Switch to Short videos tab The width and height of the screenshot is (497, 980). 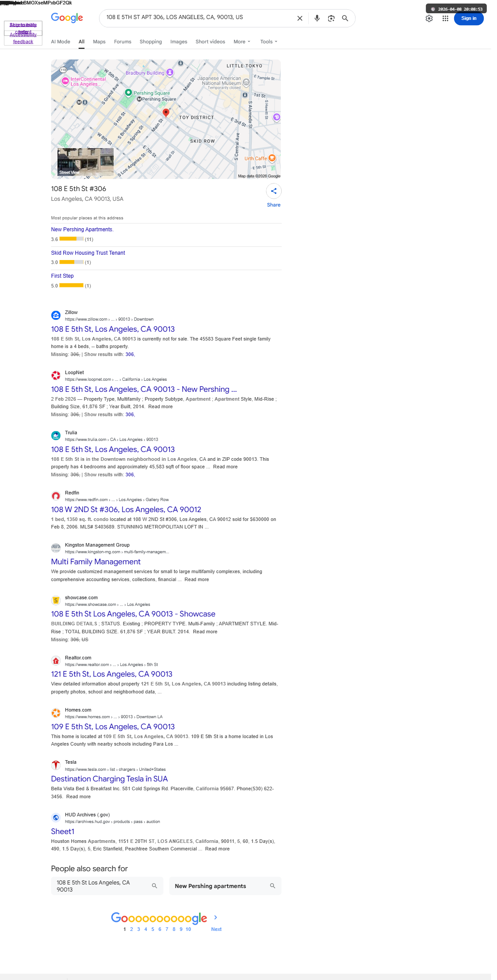click(x=210, y=42)
